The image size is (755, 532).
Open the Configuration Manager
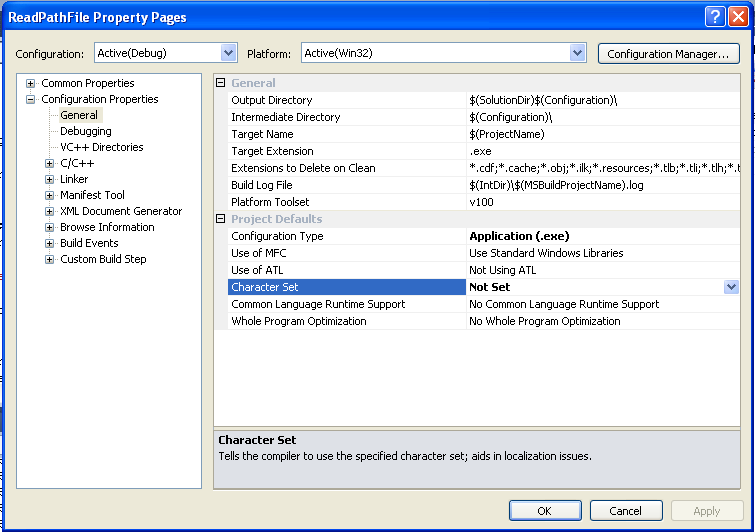click(x=668, y=53)
